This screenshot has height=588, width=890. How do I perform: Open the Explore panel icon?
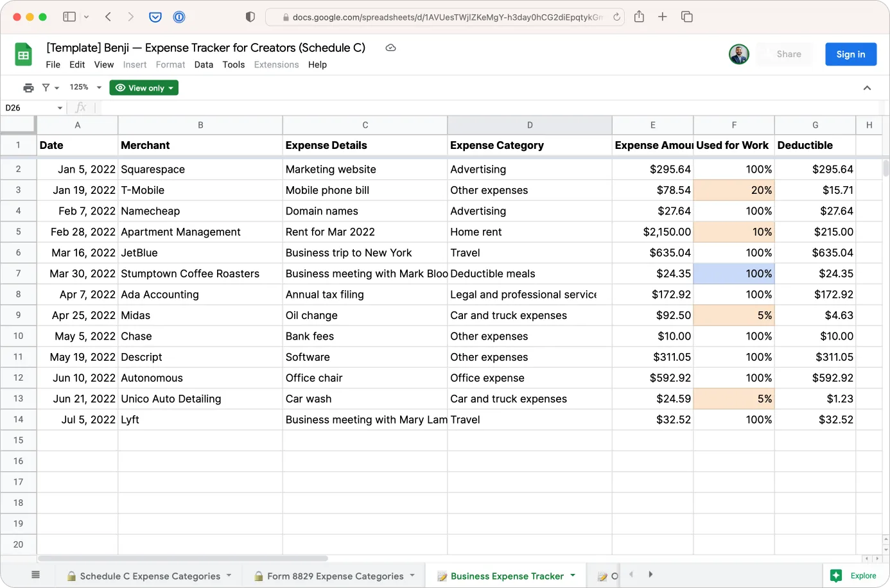click(854, 575)
